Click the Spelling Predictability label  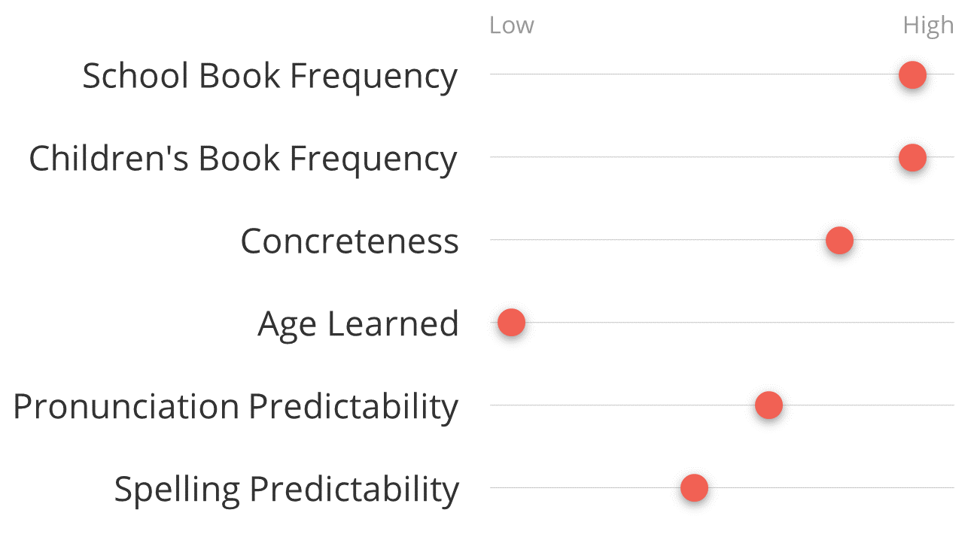(286, 490)
